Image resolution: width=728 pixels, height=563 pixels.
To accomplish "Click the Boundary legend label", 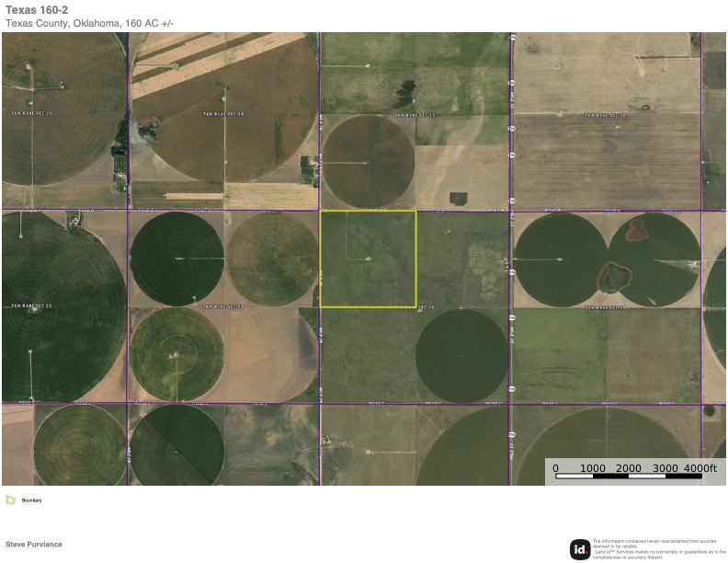I will pos(32,500).
